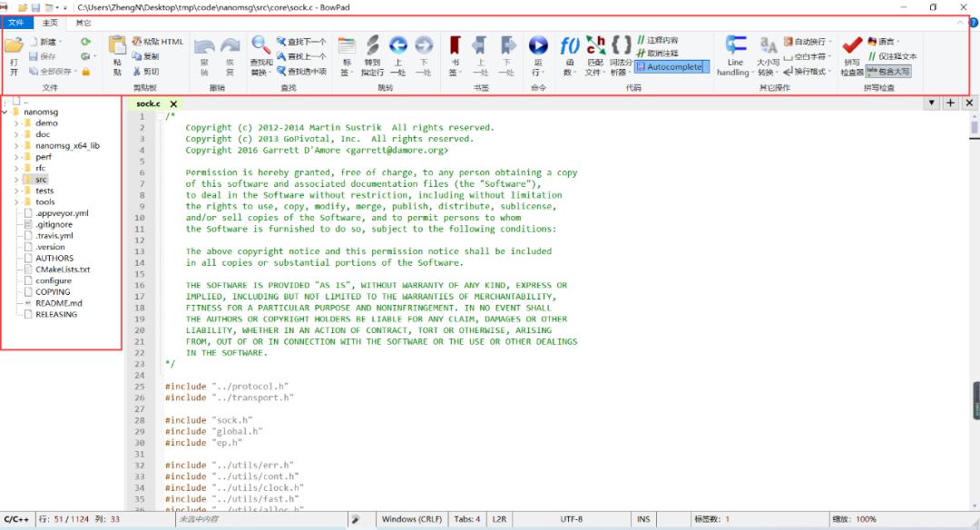
Task: Click 注释内容 (Comment) button
Action: (658, 40)
